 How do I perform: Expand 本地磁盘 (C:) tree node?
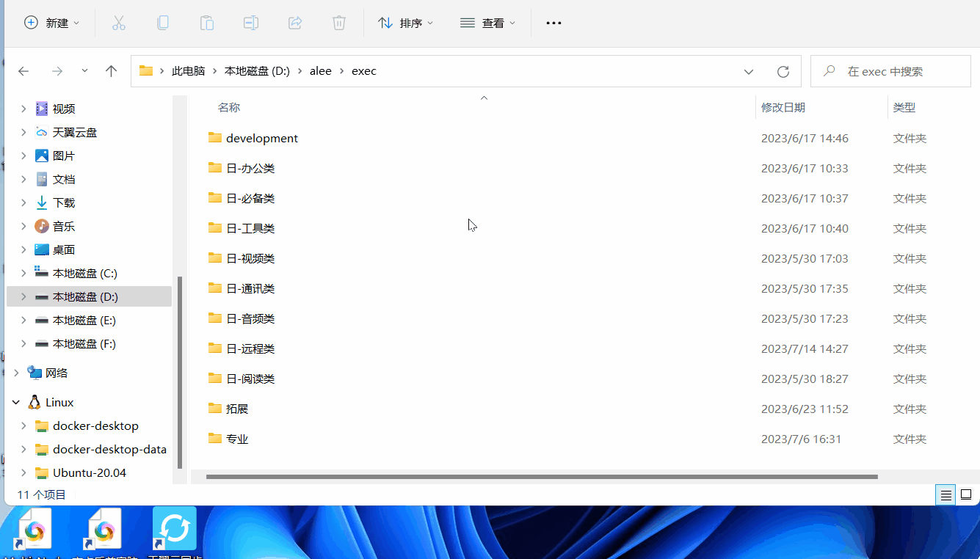(x=23, y=273)
